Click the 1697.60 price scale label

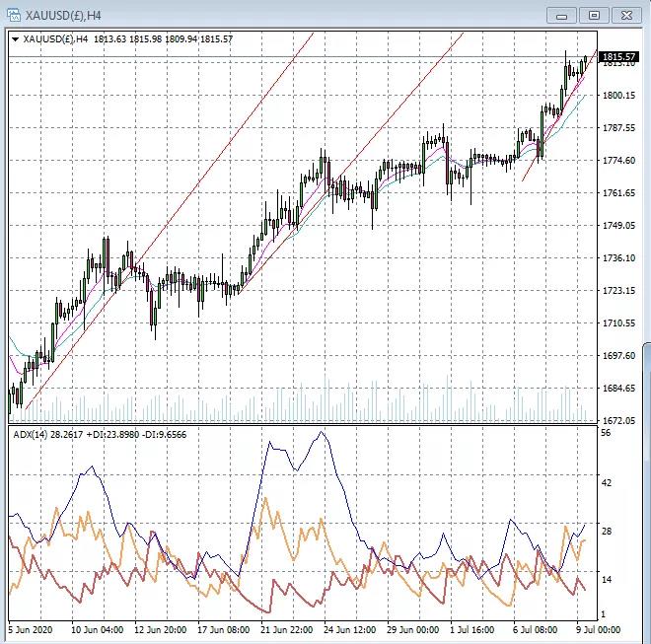point(618,356)
